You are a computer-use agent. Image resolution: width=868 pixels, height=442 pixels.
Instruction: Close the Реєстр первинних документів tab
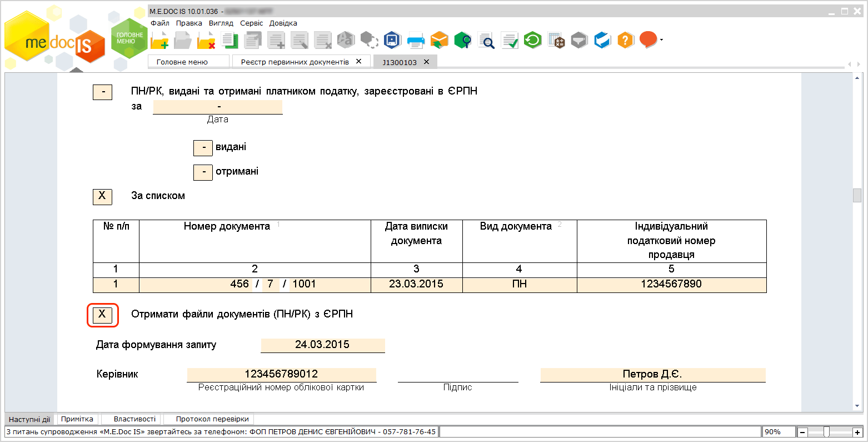tap(359, 61)
